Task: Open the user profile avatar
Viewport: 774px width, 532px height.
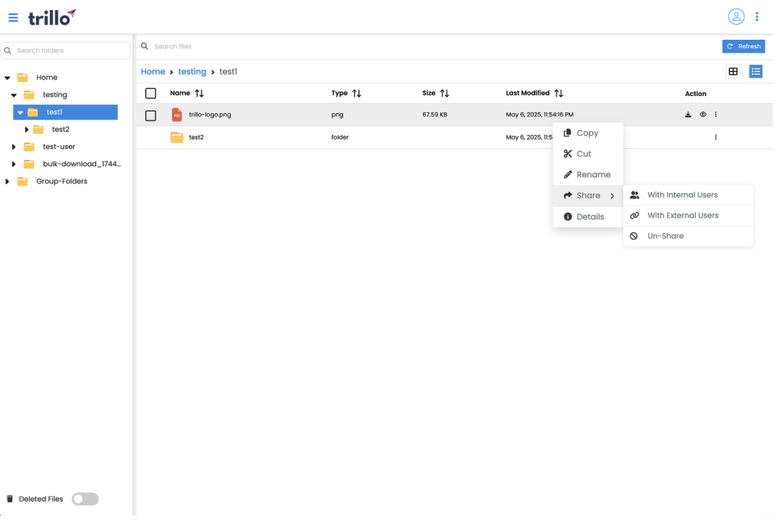Action: tap(736, 17)
